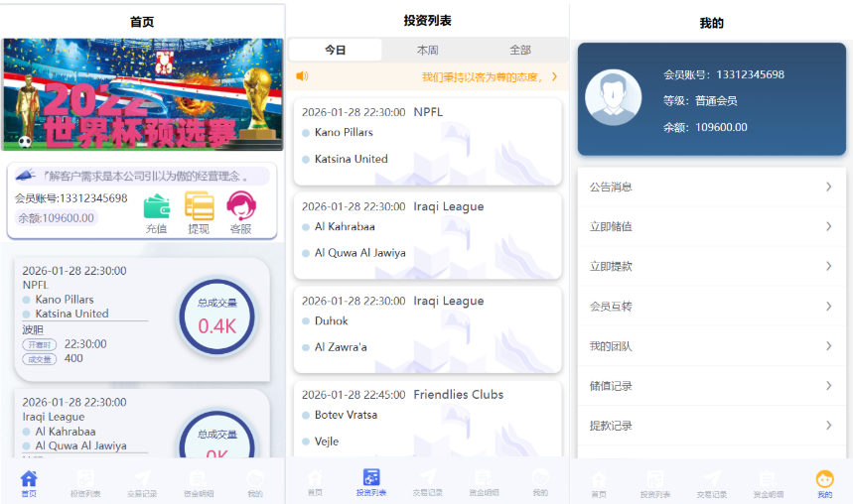The image size is (853, 504).
Task: Tap 会员账号:13312345698 on home screen
Action: pos(71,197)
